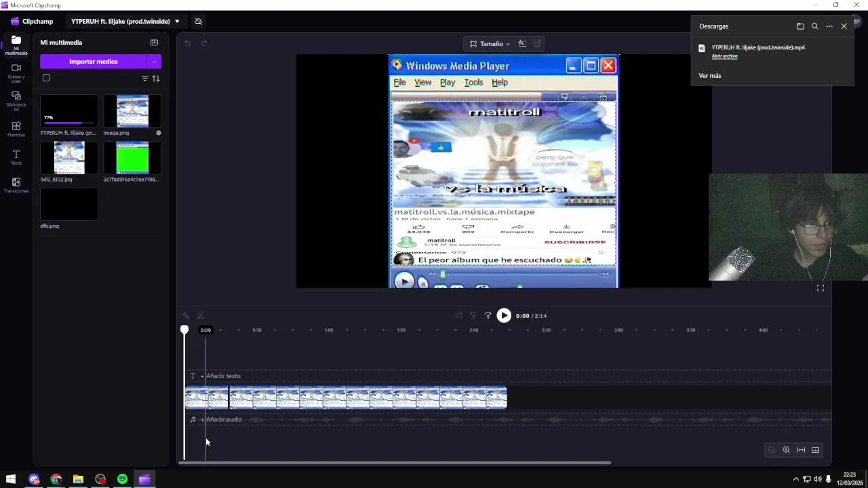Toggle the select-all media checkbox

point(47,78)
